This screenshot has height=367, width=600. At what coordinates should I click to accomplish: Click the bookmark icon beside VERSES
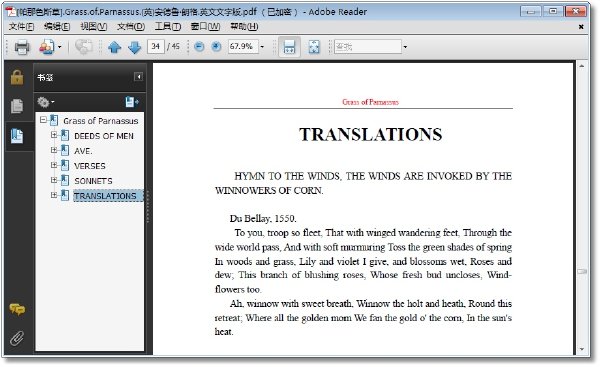coord(65,165)
